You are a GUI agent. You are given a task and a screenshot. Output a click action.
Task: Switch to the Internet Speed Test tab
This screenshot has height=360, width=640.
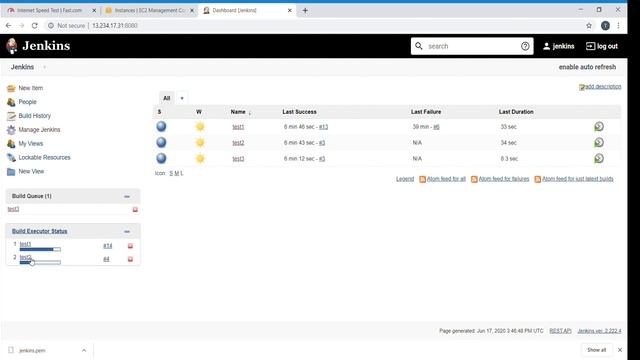click(x=50, y=10)
